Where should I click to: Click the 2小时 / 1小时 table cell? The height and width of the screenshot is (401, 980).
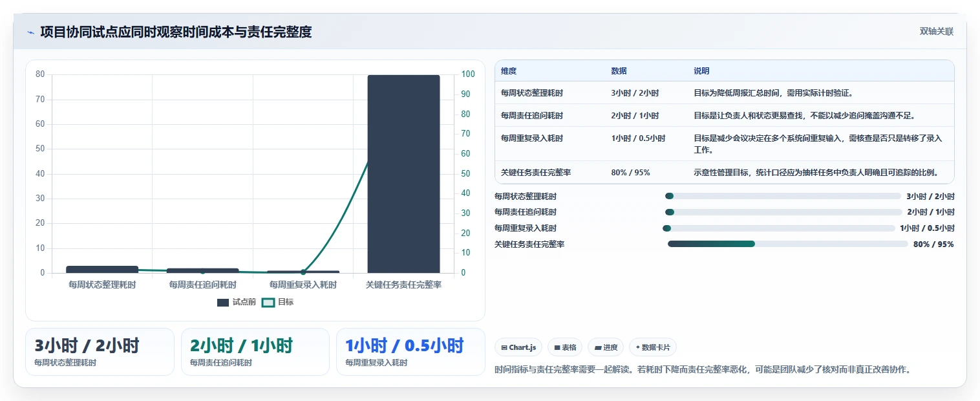point(635,116)
